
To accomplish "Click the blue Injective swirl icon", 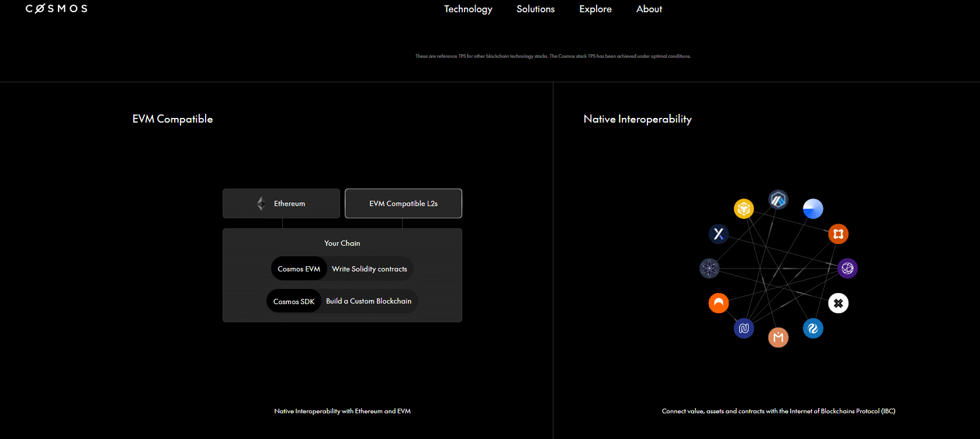I will [x=813, y=329].
